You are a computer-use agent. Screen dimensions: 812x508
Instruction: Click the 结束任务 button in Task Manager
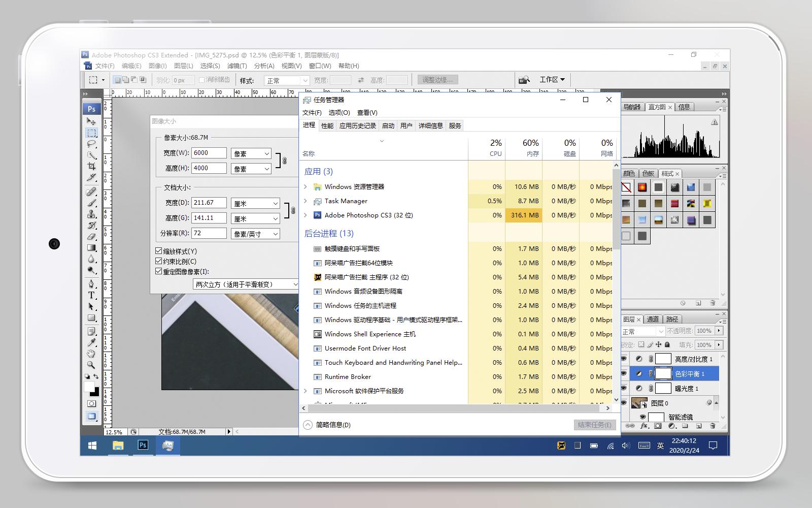point(594,425)
